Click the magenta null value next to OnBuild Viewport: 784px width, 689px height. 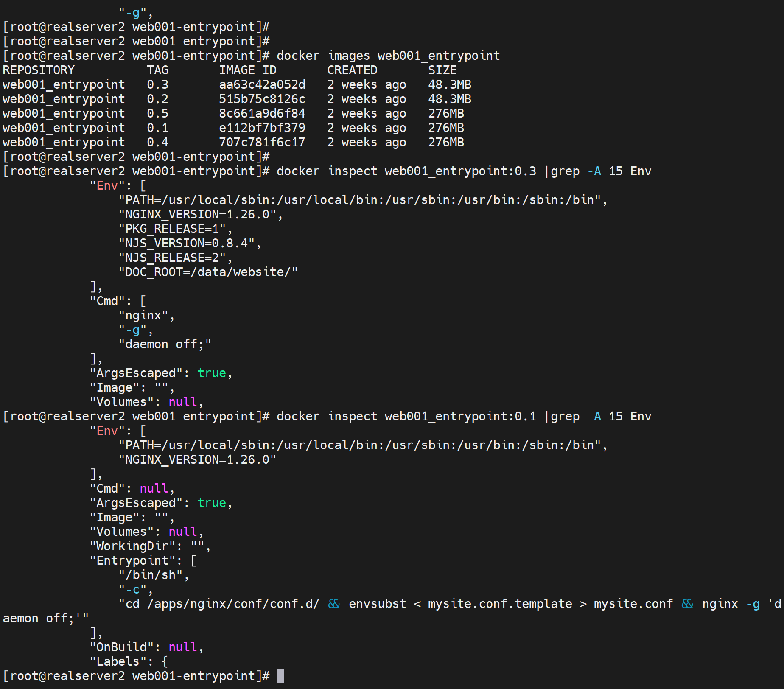(x=183, y=647)
